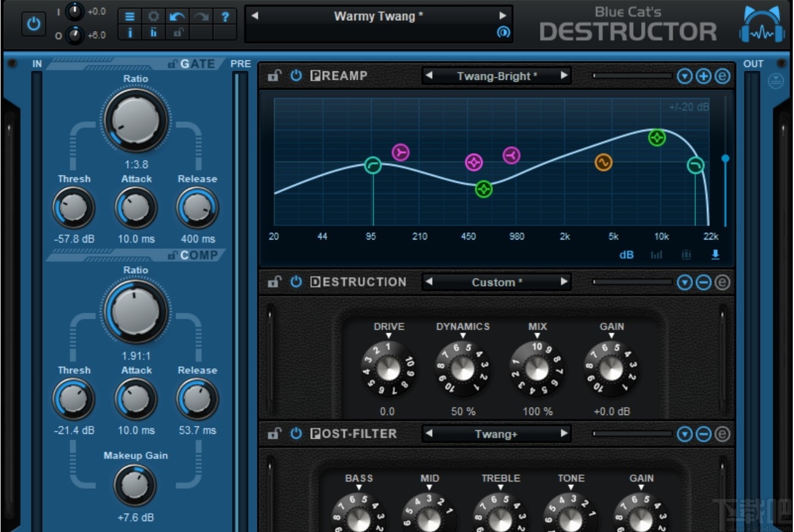Go to next preset after Warmy Twang

503,16
